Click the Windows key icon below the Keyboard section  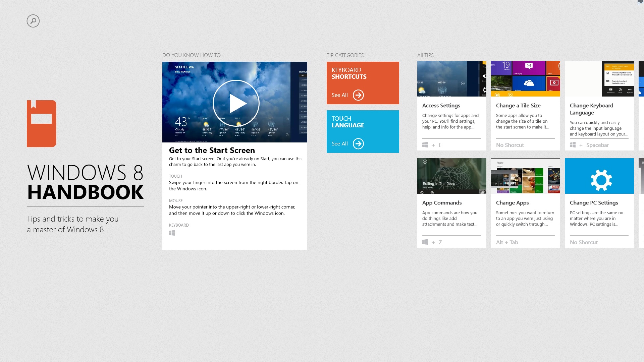click(172, 232)
